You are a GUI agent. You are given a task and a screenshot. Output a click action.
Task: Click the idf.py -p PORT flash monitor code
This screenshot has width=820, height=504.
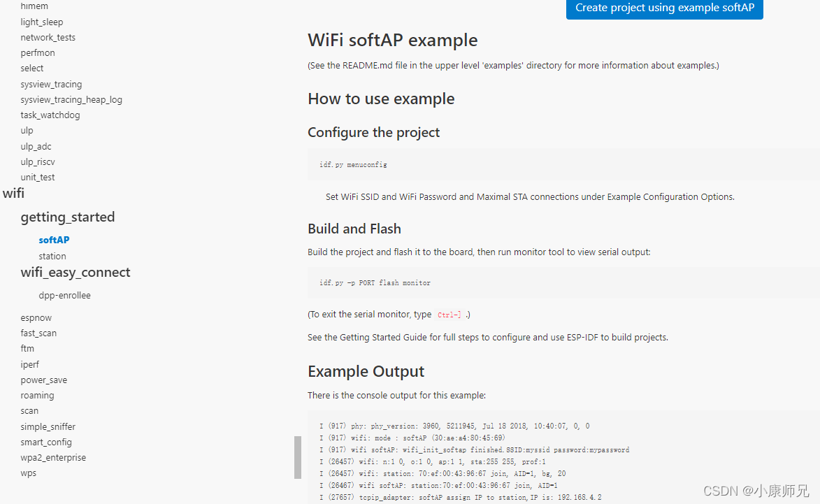(x=375, y=283)
